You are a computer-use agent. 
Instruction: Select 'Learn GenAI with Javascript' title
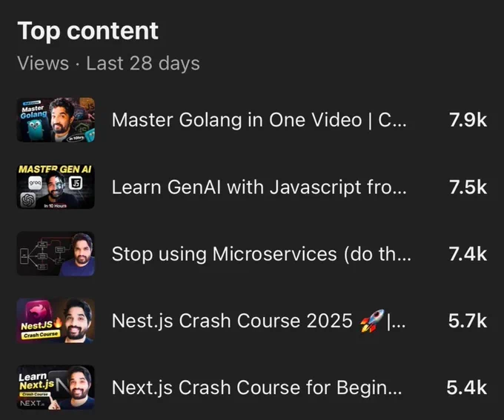pos(259,187)
